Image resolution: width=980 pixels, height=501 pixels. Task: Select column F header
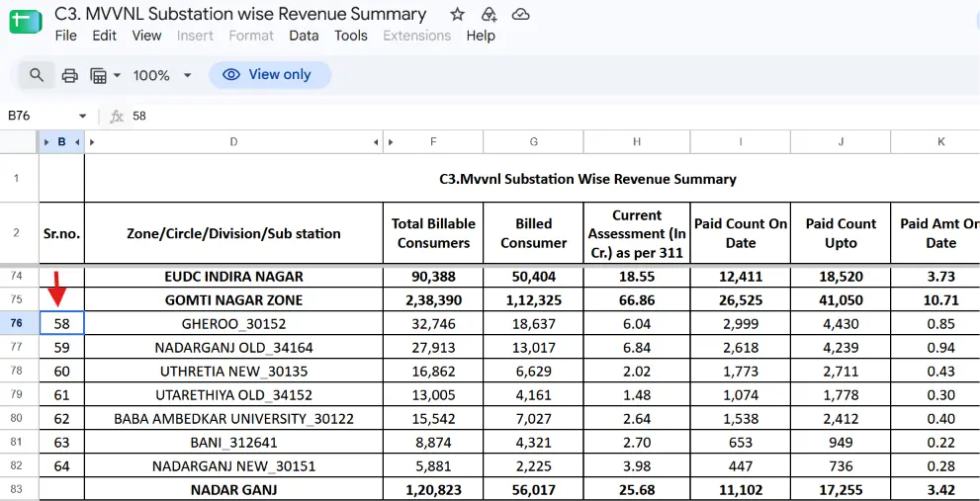[433, 142]
